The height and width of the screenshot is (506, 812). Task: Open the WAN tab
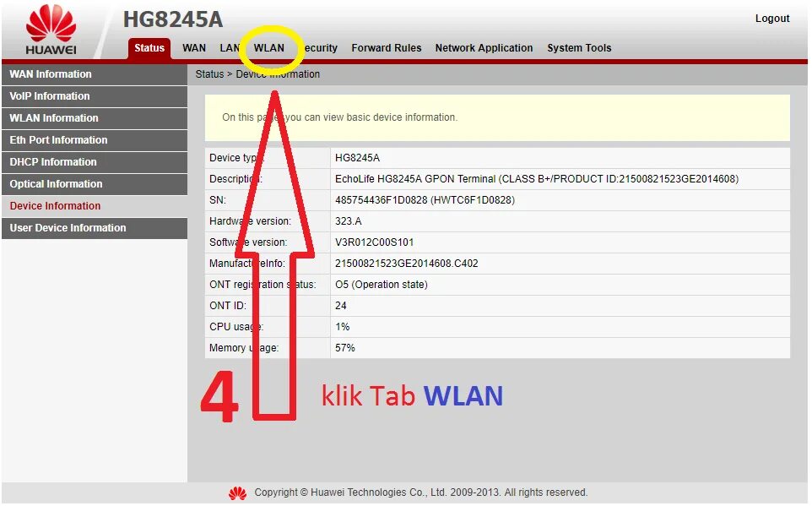[194, 48]
